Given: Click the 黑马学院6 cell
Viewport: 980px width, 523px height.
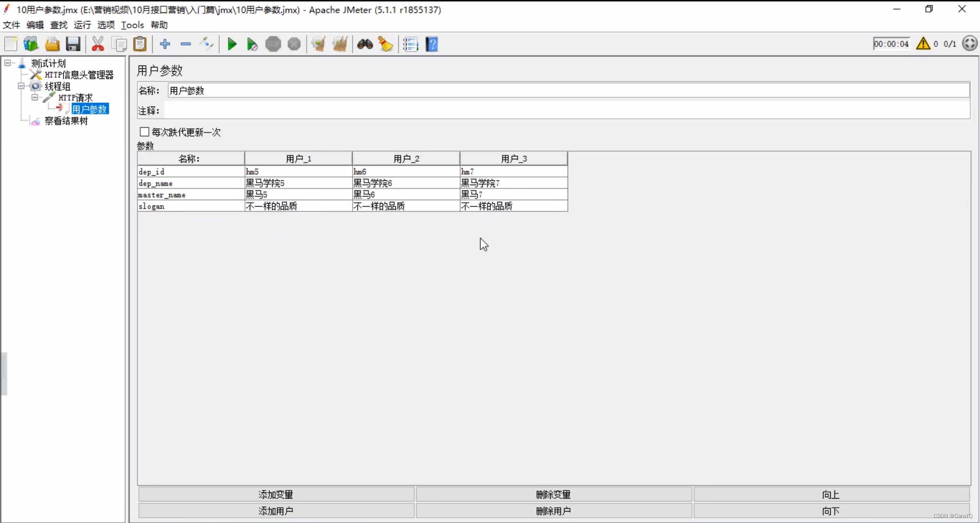Looking at the screenshot, I should click(406, 183).
